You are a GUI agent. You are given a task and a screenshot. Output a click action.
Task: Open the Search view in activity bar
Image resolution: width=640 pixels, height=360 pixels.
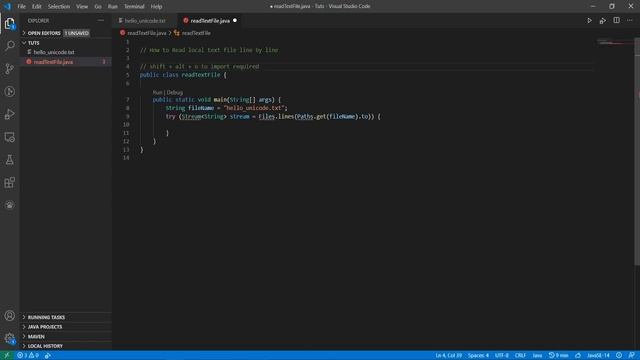(x=9, y=45)
